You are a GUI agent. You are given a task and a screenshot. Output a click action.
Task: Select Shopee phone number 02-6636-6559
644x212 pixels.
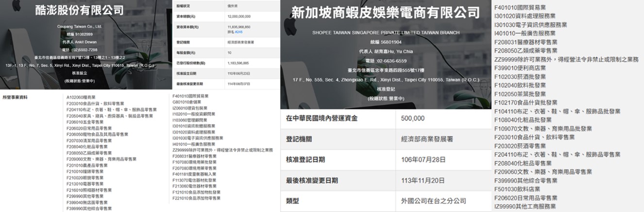pos(386,61)
